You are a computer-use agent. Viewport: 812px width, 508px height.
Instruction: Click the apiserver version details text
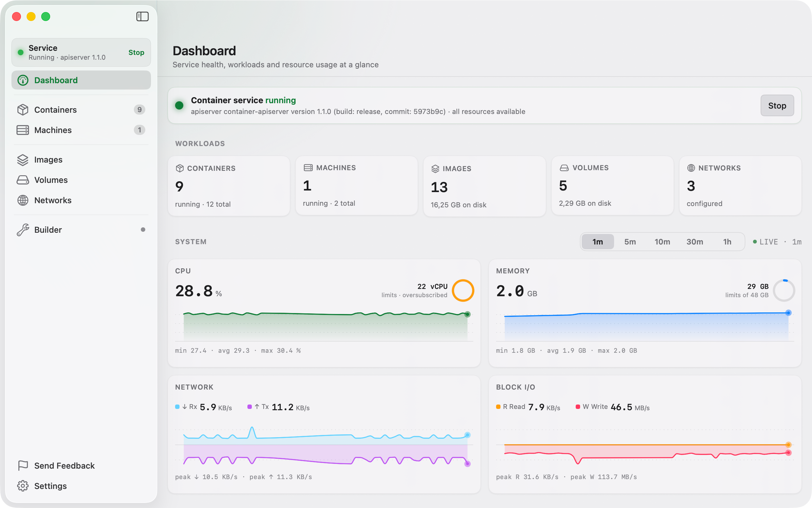tap(358, 111)
